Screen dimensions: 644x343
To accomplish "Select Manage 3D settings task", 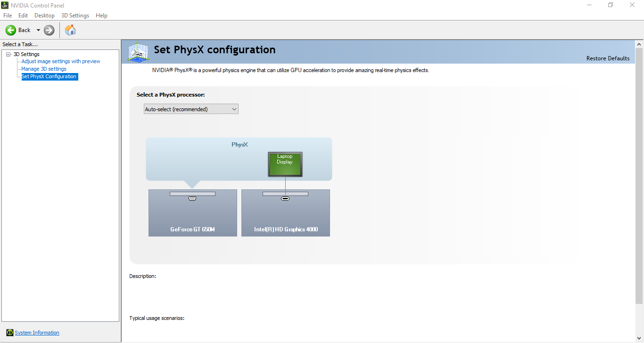I will coord(44,69).
